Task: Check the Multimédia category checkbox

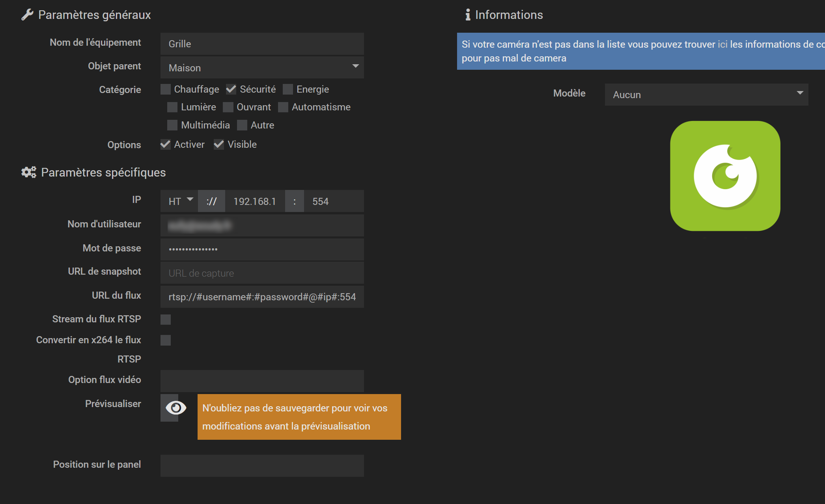Action: click(x=172, y=125)
